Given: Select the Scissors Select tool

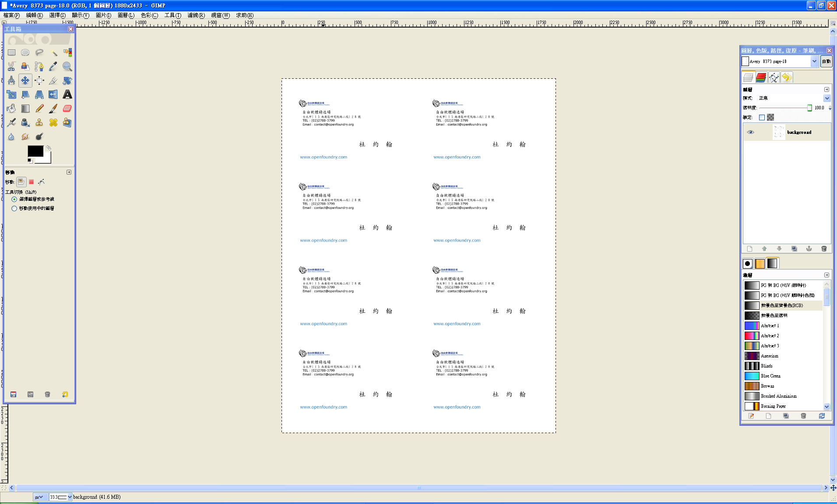Looking at the screenshot, I should coord(11,66).
